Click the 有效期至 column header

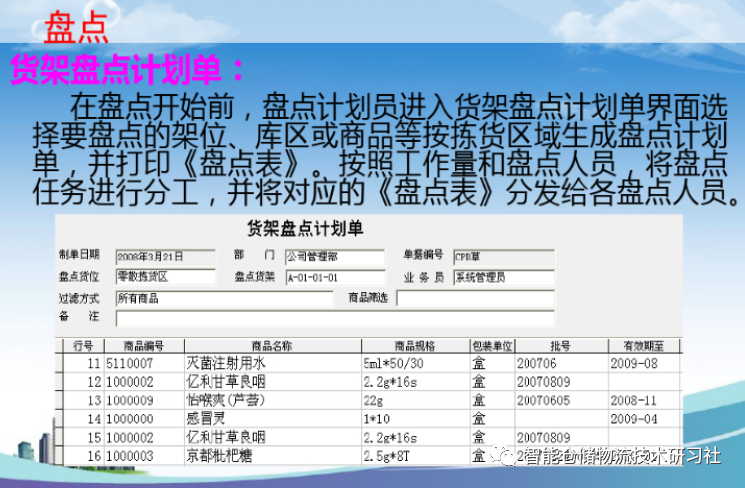644,346
